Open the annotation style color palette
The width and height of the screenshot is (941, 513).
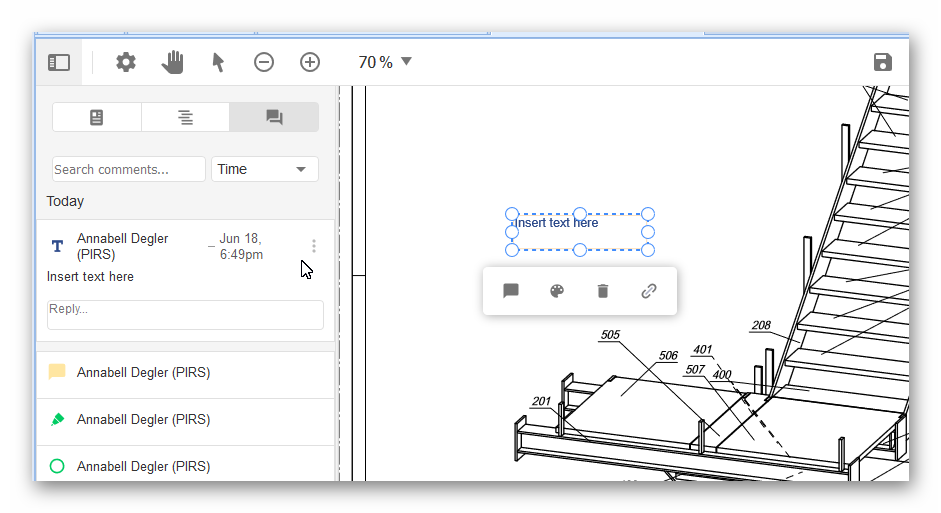click(557, 291)
